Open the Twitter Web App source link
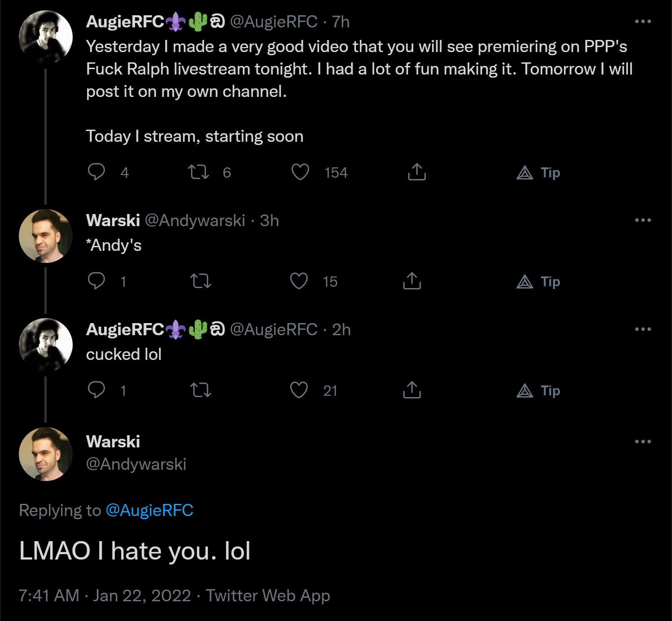 pos(268,595)
